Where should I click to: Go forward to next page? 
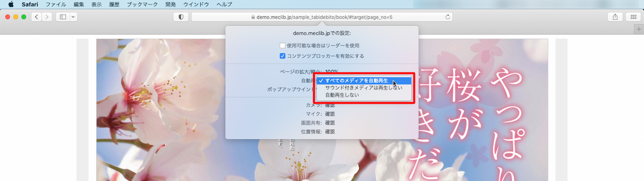[47, 17]
